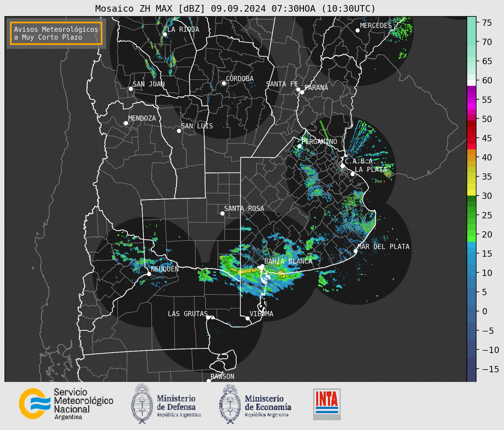This screenshot has width=504, height=430.
Task: Click the Mar del Plata city dot
Action: pyautogui.click(x=356, y=251)
